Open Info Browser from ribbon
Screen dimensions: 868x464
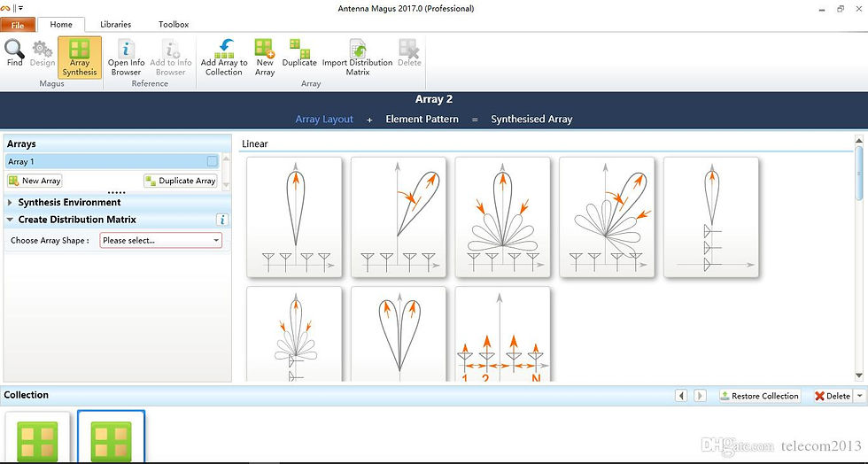[126, 58]
